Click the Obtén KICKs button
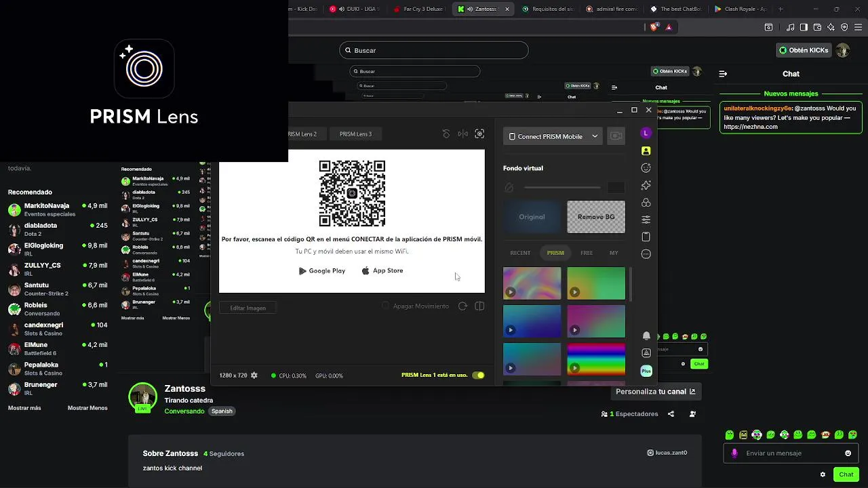Image resolution: width=868 pixels, height=488 pixels. (x=804, y=50)
